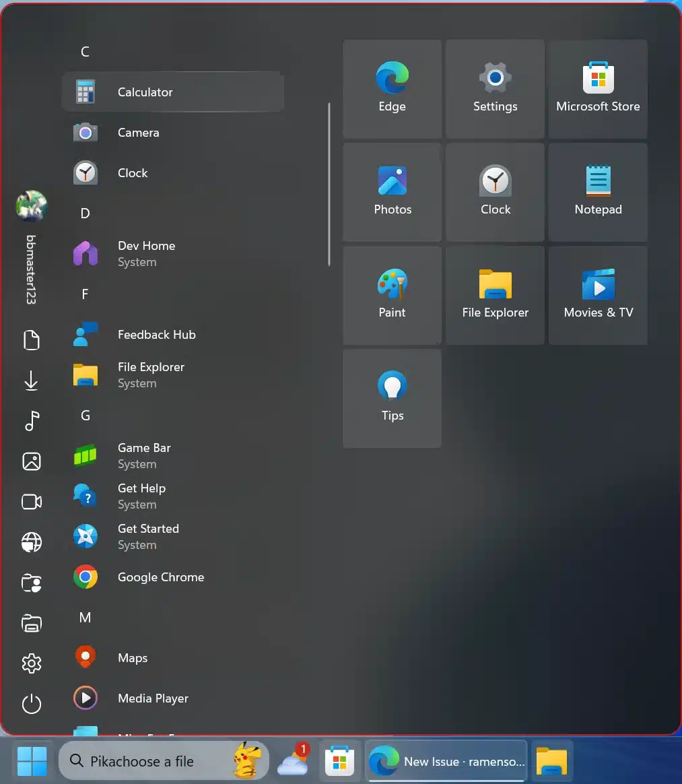The width and height of the screenshot is (682, 784).
Task: Open the pinned Tips tile
Action: [393, 398]
